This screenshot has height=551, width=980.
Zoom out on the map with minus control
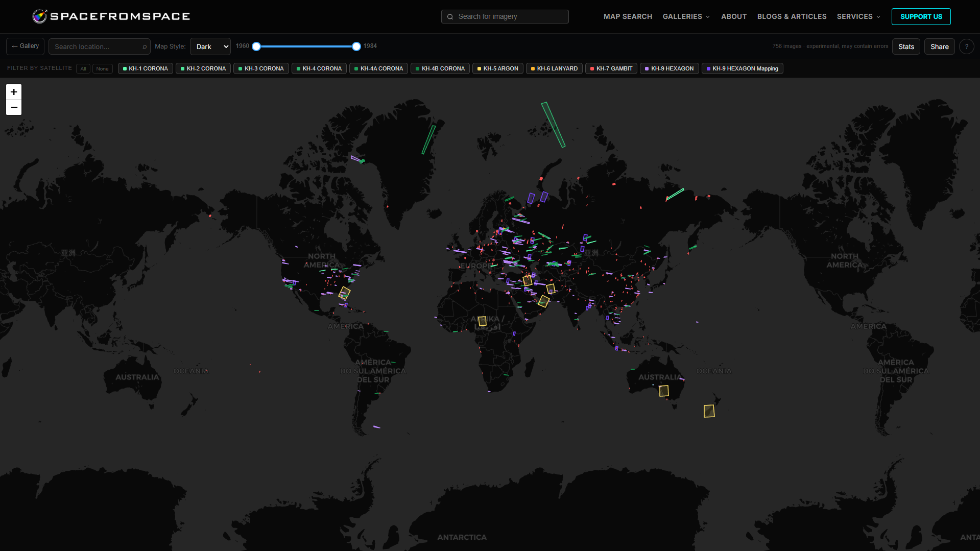point(13,107)
